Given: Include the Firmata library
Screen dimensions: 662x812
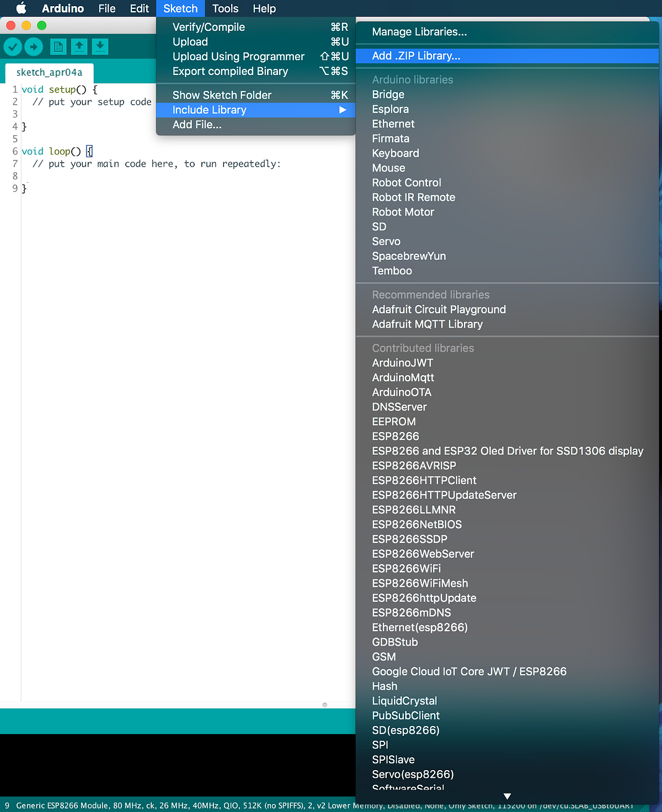Looking at the screenshot, I should click(508, 138).
